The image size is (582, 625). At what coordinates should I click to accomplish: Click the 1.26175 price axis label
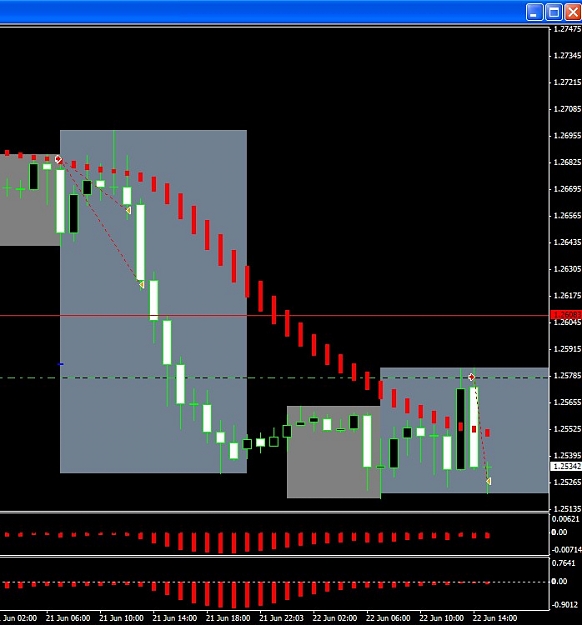click(x=567, y=296)
